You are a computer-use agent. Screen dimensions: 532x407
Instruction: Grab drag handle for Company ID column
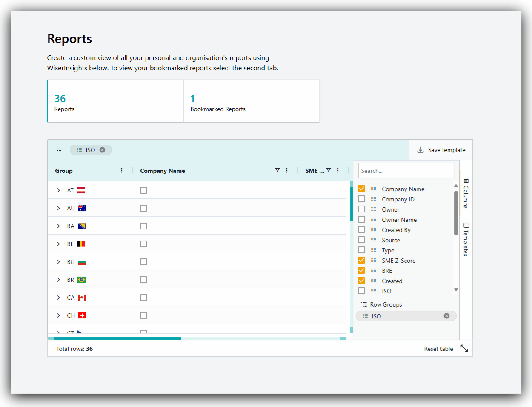(x=373, y=199)
